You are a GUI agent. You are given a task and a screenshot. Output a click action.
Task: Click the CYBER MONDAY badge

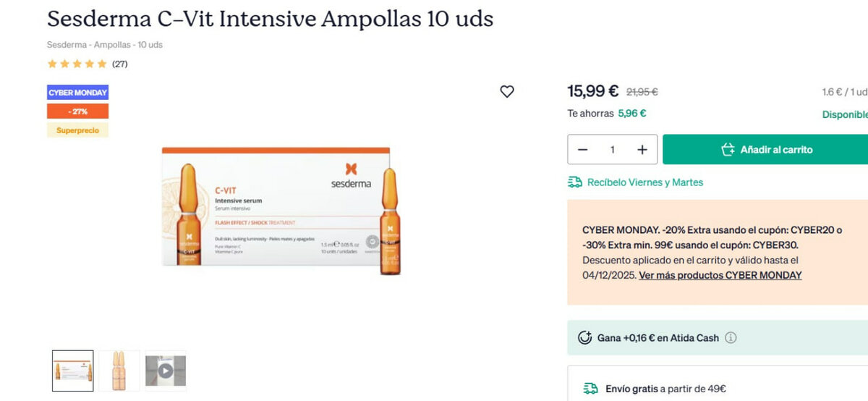[x=77, y=93]
